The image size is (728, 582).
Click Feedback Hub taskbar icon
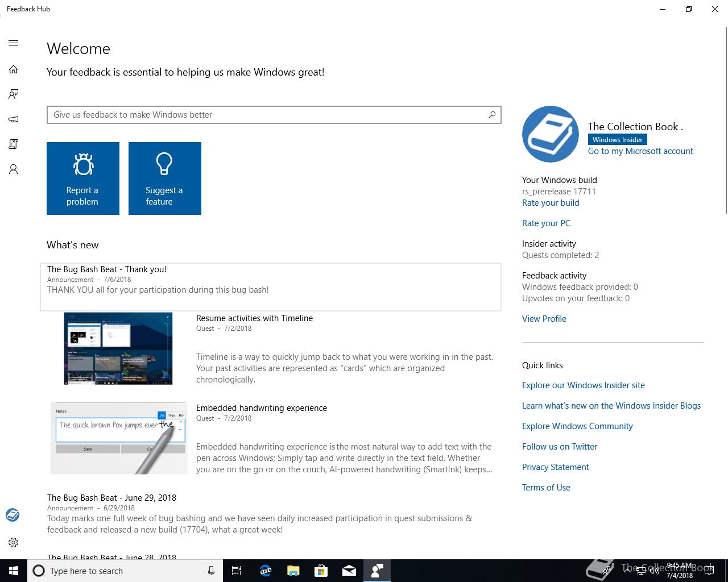(x=377, y=571)
